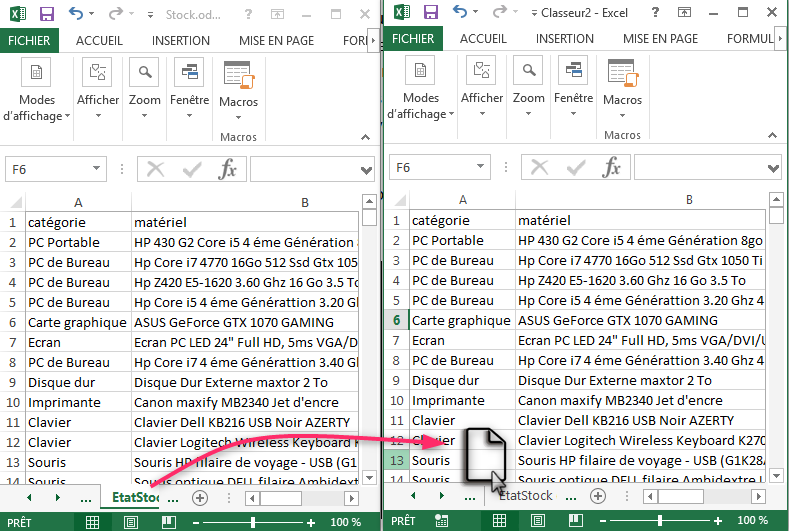
Task: Collapse the ribbon in Classeur2 window
Action: (x=772, y=135)
